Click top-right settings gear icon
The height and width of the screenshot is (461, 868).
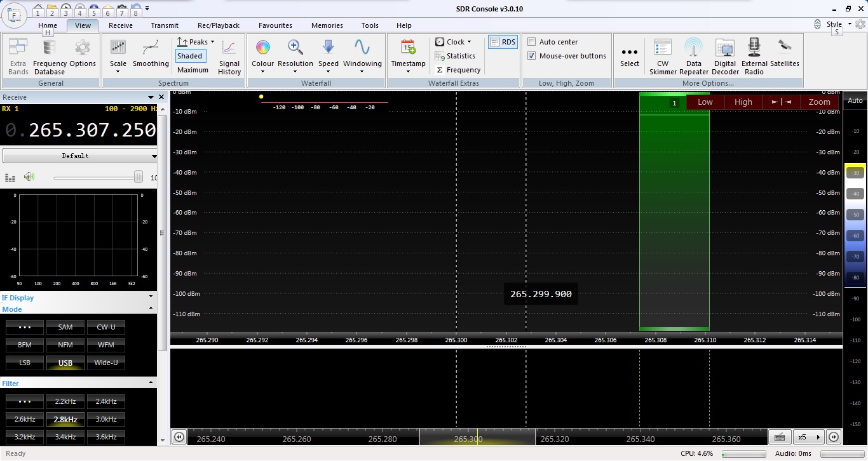click(x=860, y=24)
